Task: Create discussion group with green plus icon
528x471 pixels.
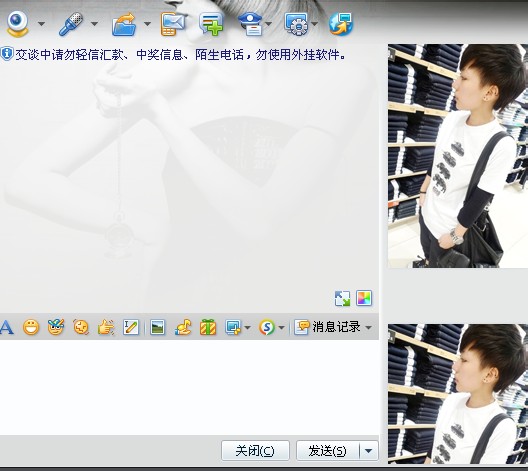Action: coord(211,24)
